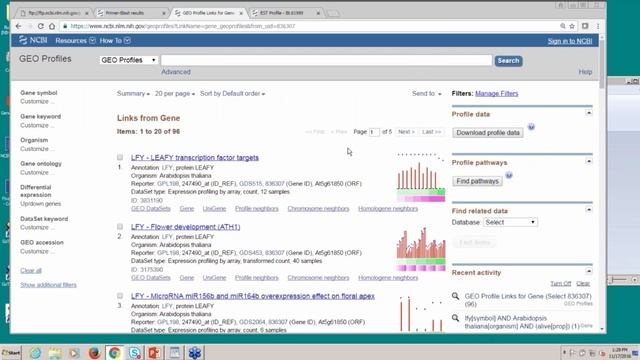
Task: Close the Primer-Blast results tab
Action: (x=164, y=13)
